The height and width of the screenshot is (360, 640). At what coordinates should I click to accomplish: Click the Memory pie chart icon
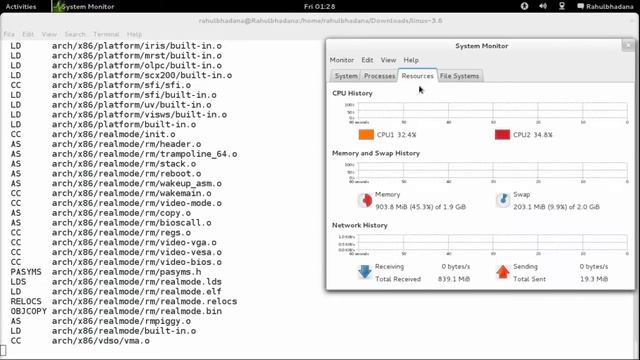pos(365,200)
